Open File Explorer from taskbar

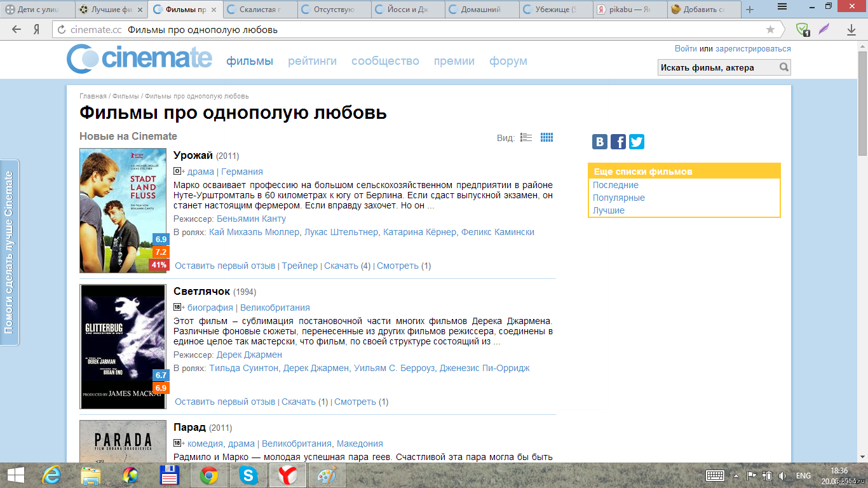point(90,475)
